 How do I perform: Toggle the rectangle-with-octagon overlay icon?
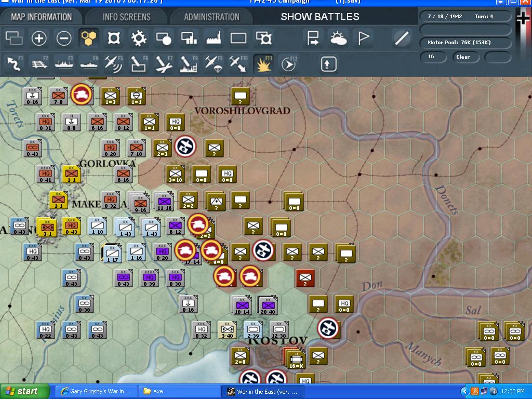[x=263, y=38]
